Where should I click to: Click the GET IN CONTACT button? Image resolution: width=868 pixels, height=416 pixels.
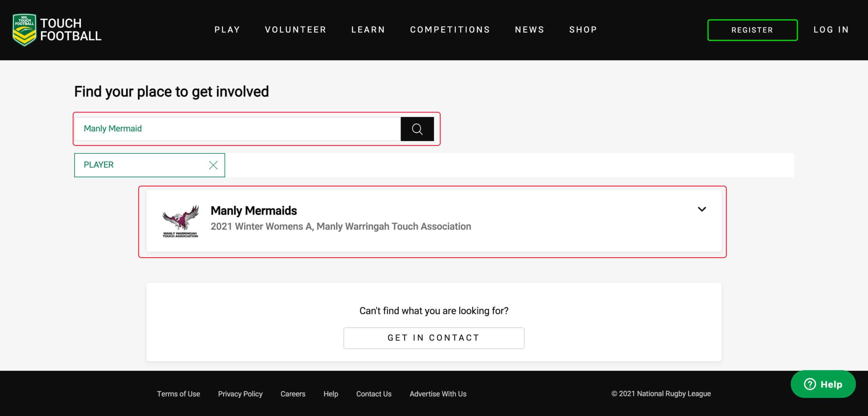(434, 338)
